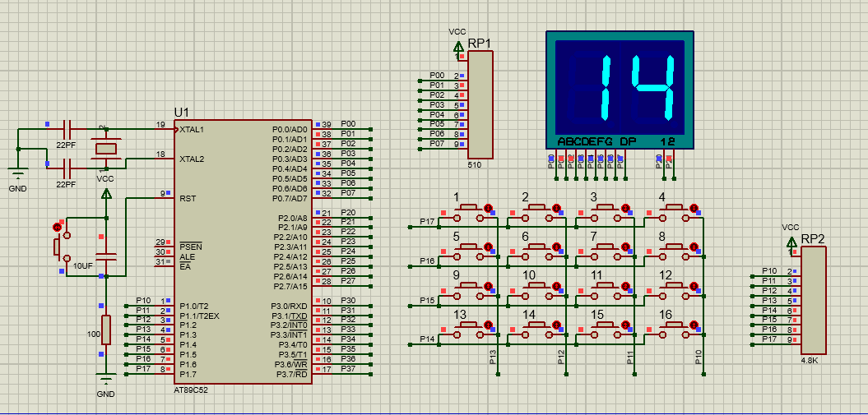868x415 pixels.
Task: Select the RP1 resistor pack body
Action: [x=480, y=104]
